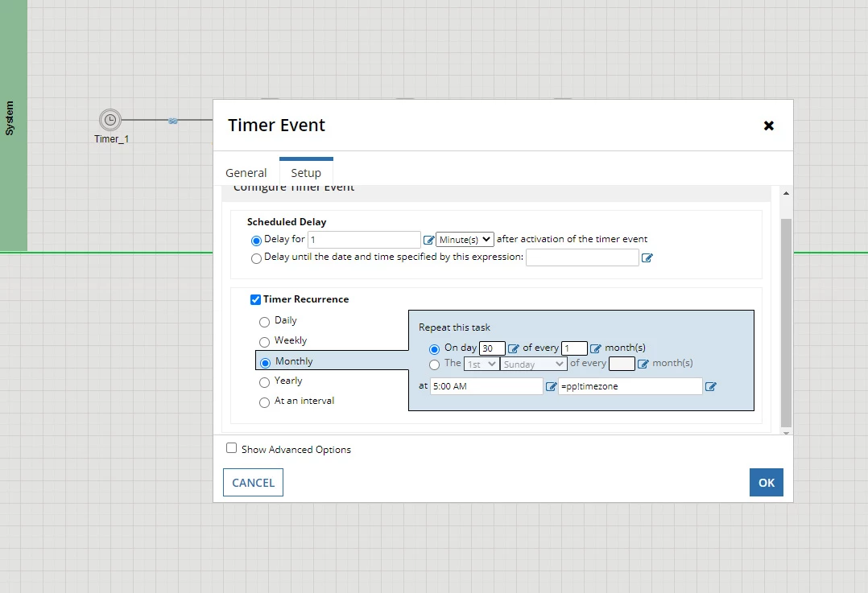
Task: Click the dialog vertical scrollbar thumb
Action: click(786, 323)
